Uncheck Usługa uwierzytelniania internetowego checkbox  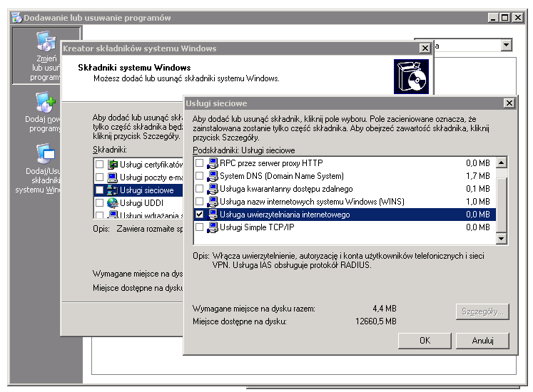[200, 215]
